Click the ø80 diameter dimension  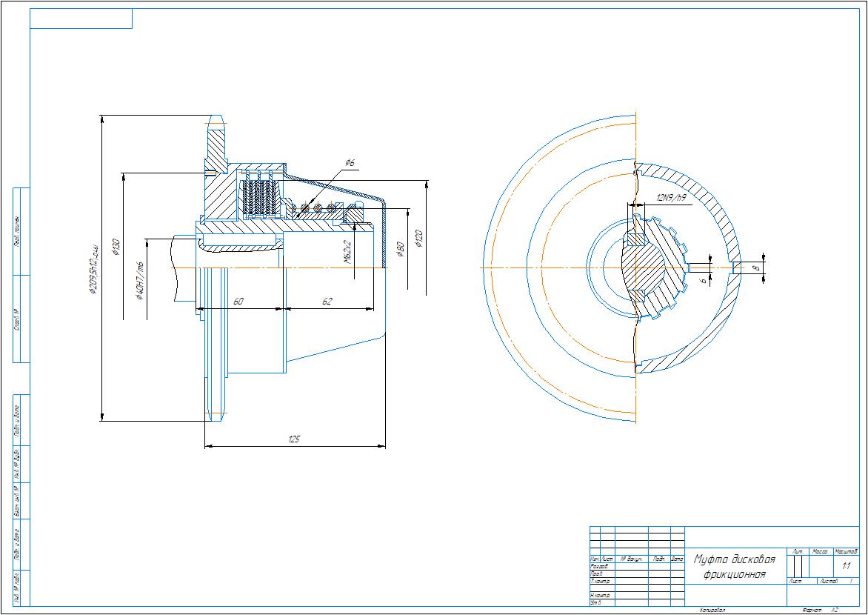point(400,249)
